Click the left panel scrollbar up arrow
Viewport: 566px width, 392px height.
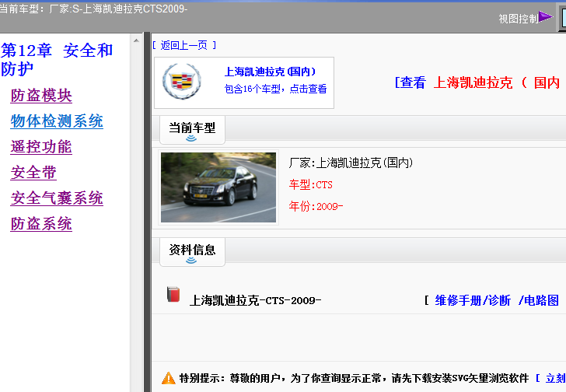pyautogui.click(x=136, y=40)
